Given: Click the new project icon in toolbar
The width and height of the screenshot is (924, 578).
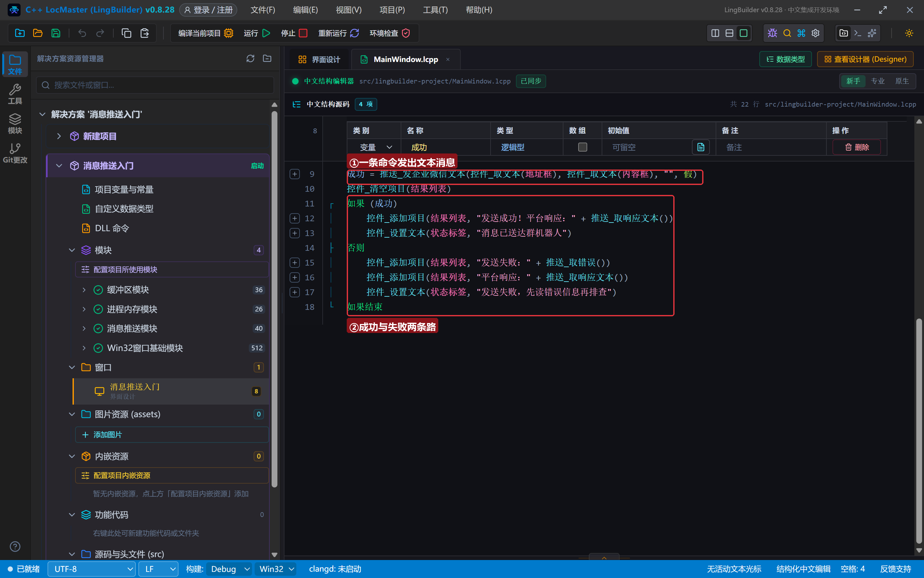Looking at the screenshot, I should click(20, 33).
